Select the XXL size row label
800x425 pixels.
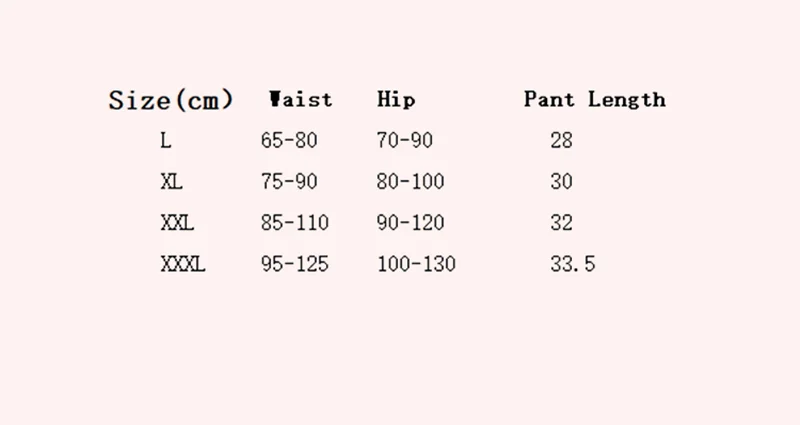point(177,223)
